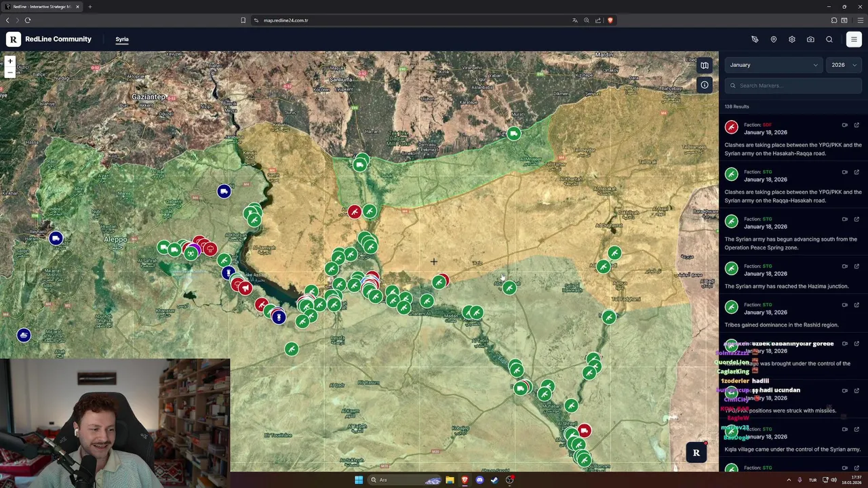Show hidden system tray icons chevron
The image size is (868, 488).
789,480
